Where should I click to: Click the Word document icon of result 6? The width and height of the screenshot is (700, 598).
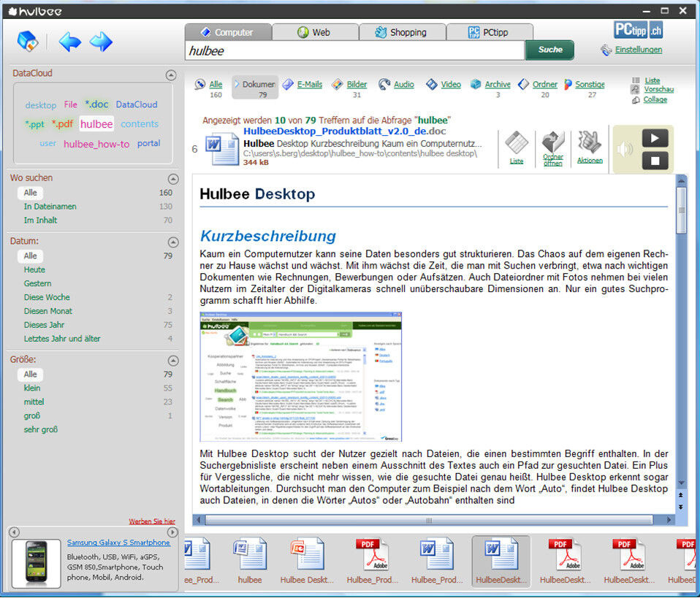click(222, 149)
